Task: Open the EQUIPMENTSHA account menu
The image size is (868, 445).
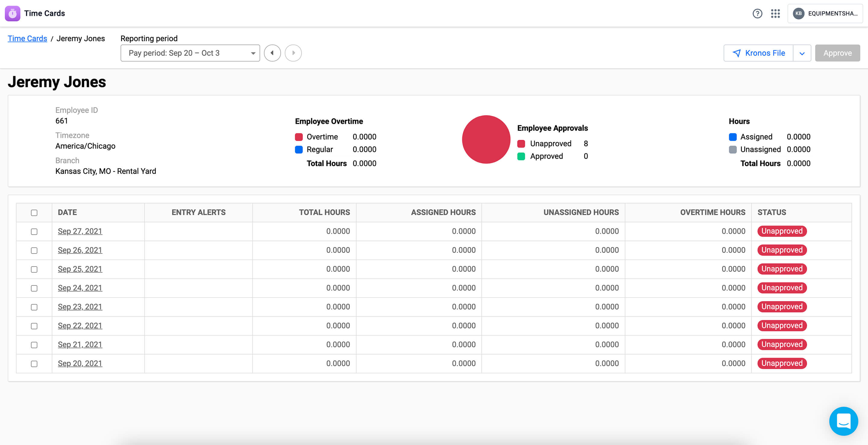Action: click(832, 14)
